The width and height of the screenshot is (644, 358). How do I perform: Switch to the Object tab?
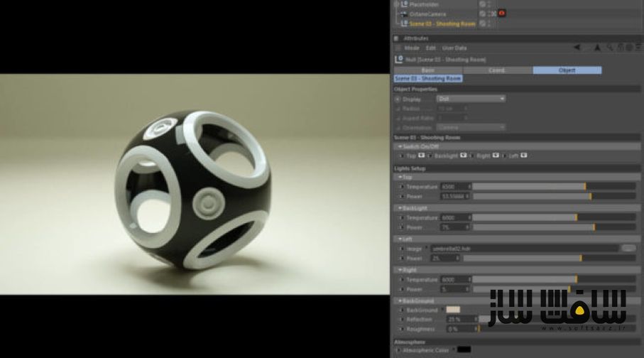(x=567, y=70)
